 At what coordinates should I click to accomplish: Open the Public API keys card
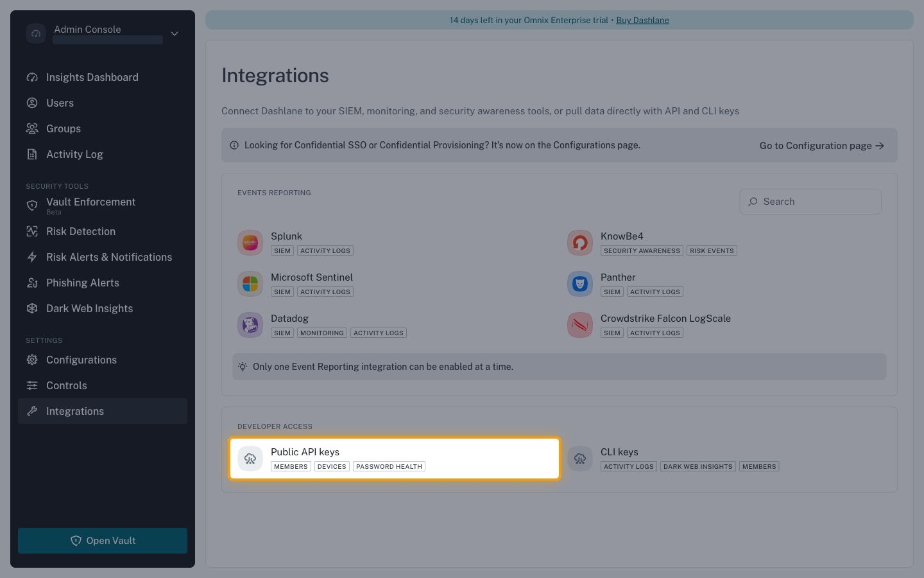pyautogui.click(x=395, y=459)
